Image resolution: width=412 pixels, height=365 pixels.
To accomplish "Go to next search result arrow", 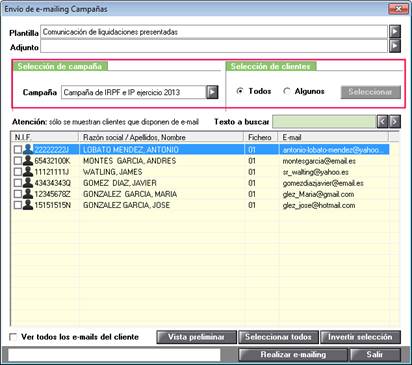I will [x=395, y=122].
